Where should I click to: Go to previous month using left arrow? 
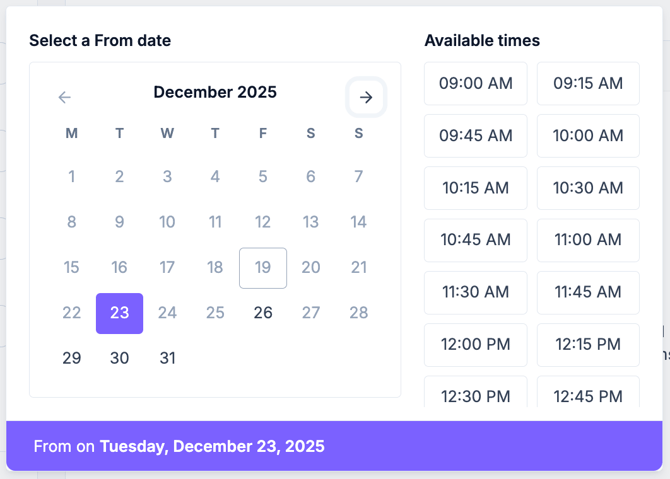pos(65,97)
